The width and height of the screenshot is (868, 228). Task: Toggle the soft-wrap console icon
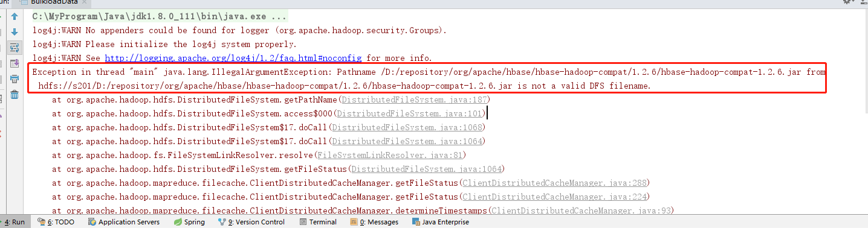click(15, 48)
